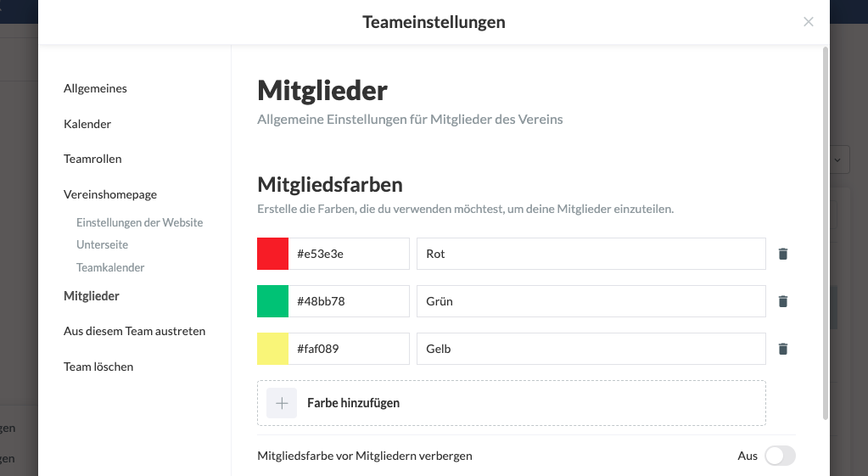The width and height of the screenshot is (868, 476).
Task: Delete the Rot member color
Action: tap(783, 254)
